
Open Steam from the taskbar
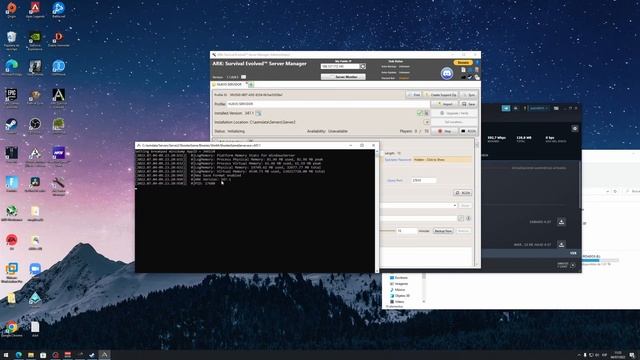[x=92, y=355]
